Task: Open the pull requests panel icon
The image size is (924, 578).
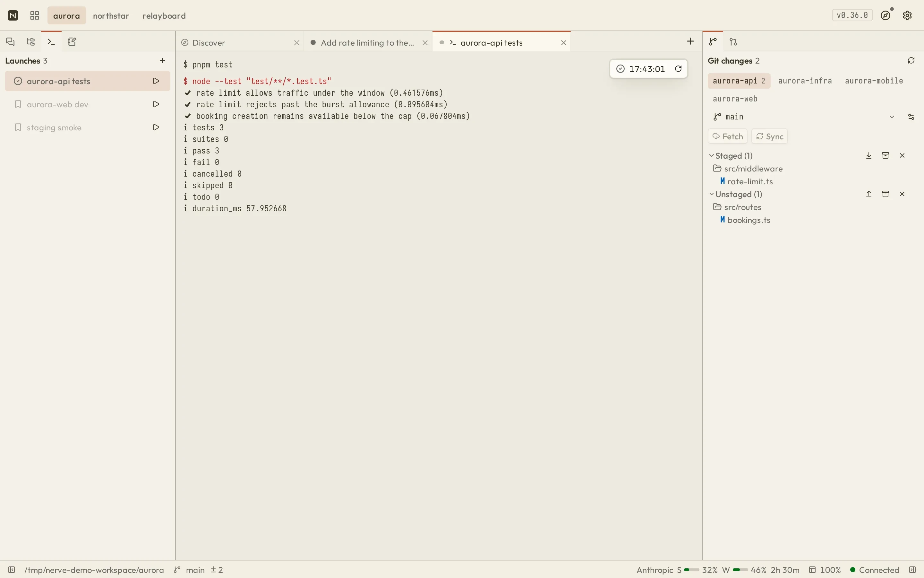Action: point(733,42)
